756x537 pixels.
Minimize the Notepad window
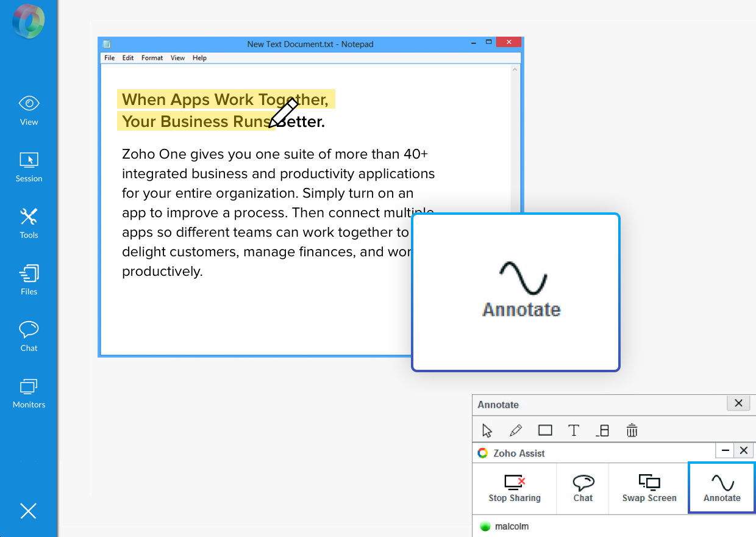pos(474,43)
